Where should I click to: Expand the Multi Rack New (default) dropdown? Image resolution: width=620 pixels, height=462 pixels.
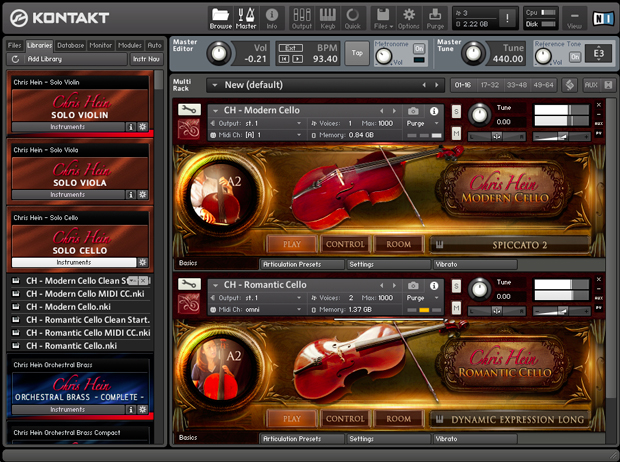point(214,85)
